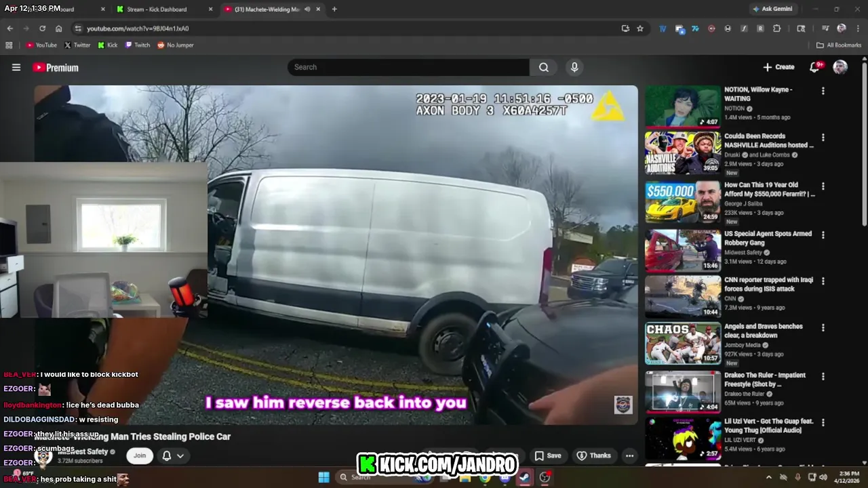
Task: Open options for Lil Uzi Vert video
Action: point(823,422)
